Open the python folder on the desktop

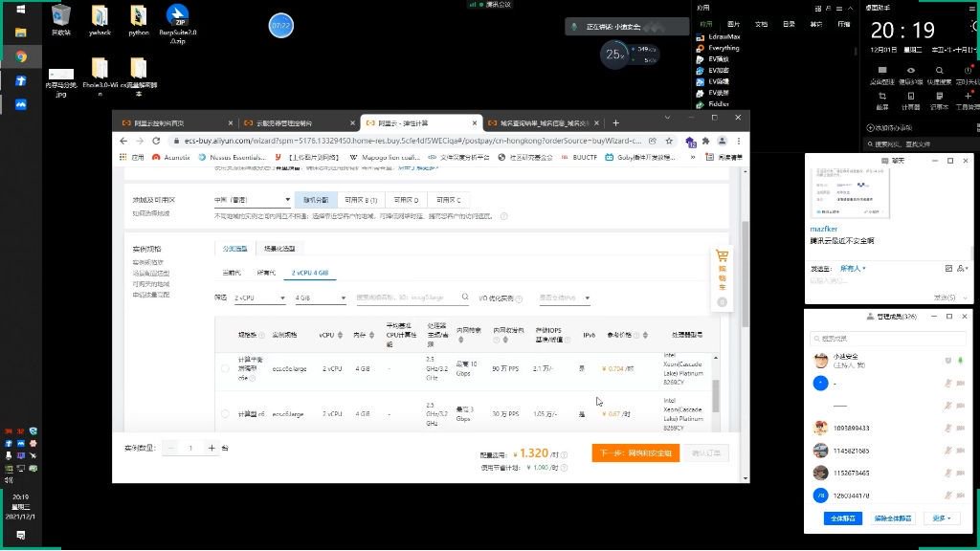pyautogui.click(x=138, y=19)
